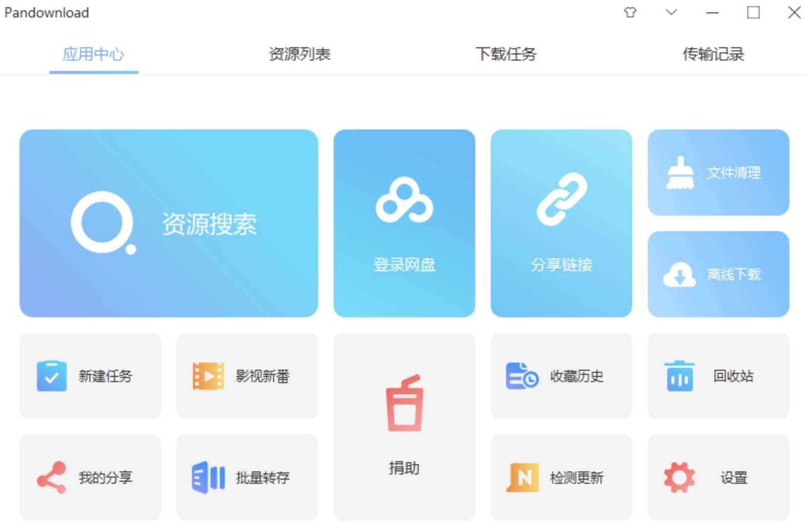Click the 捐助 label
The width and height of the screenshot is (812, 531).
pos(404,468)
